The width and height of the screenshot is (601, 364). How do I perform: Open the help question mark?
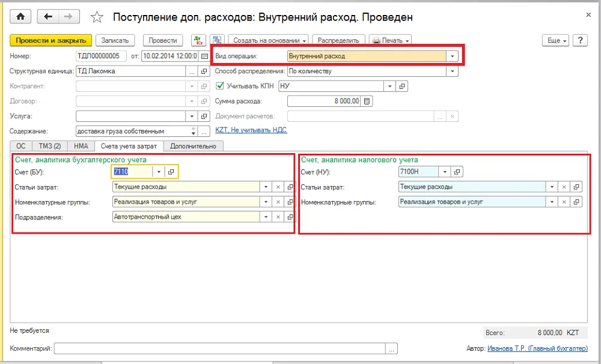581,40
